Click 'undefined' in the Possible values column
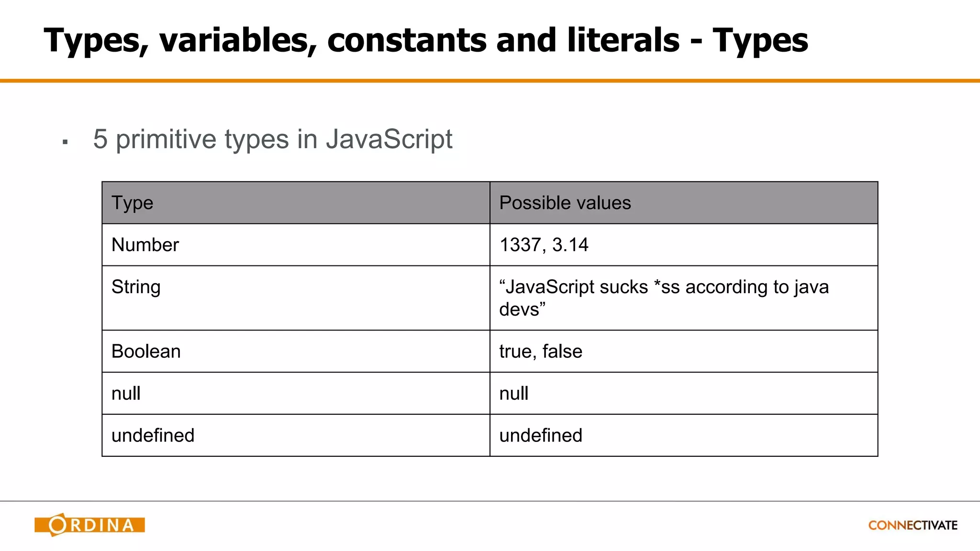 (x=541, y=436)
